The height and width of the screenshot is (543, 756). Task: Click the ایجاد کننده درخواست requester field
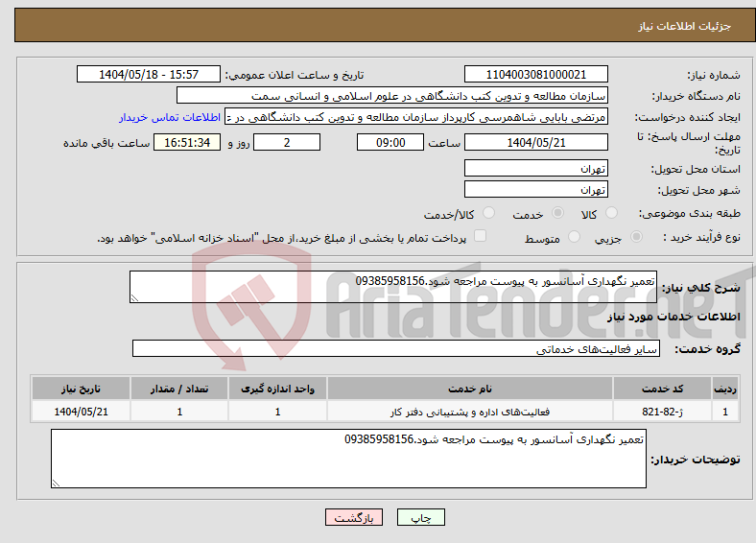(416, 117)
